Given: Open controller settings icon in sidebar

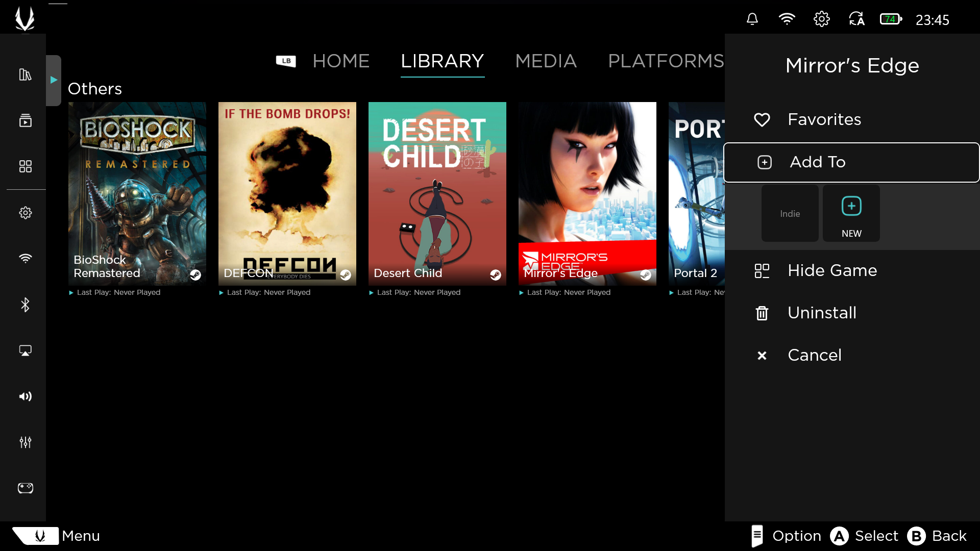Looking at the screenshot, I should (25, 488).
